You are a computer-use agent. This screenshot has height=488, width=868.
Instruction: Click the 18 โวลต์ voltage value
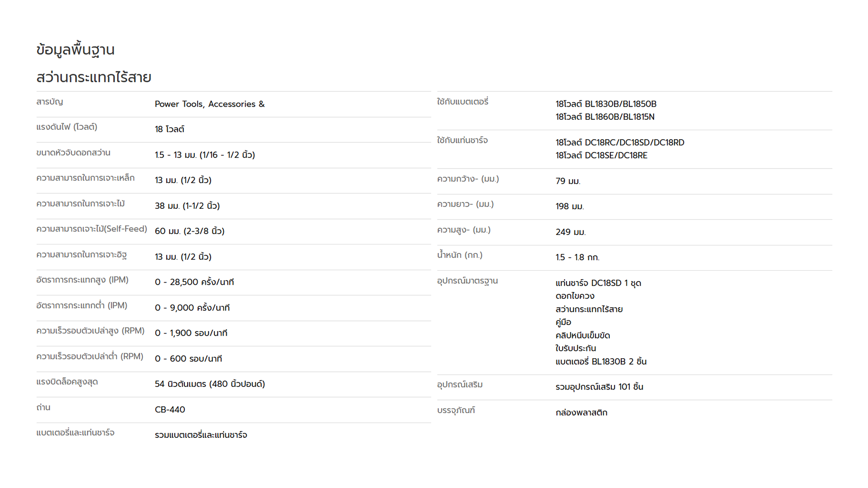170,129
